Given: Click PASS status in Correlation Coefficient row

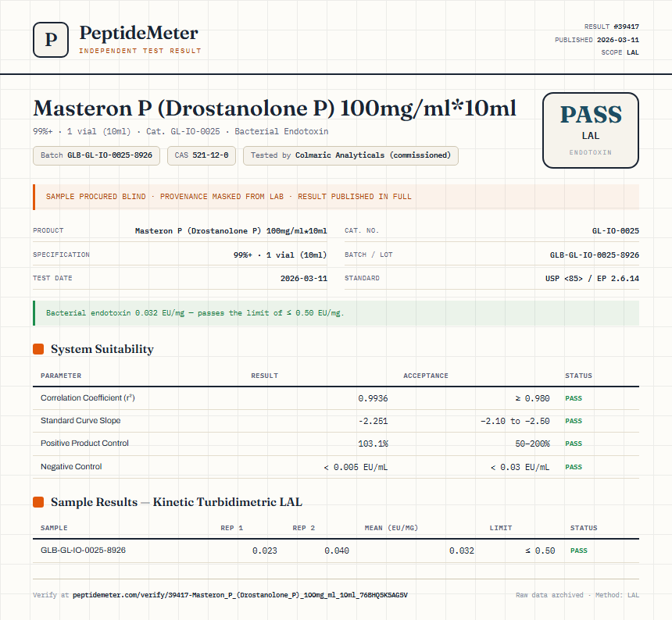Looking at the screenshot, I should pos(574,398).
